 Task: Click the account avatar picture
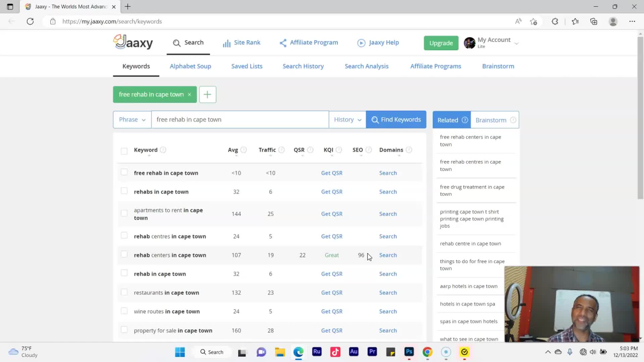[x=470, y=43]
